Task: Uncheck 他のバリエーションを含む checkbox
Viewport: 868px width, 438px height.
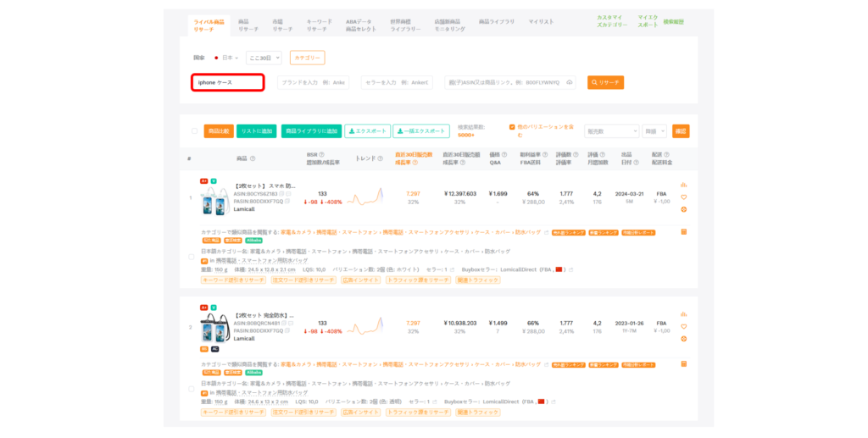Action: click(x=512, y=127)
